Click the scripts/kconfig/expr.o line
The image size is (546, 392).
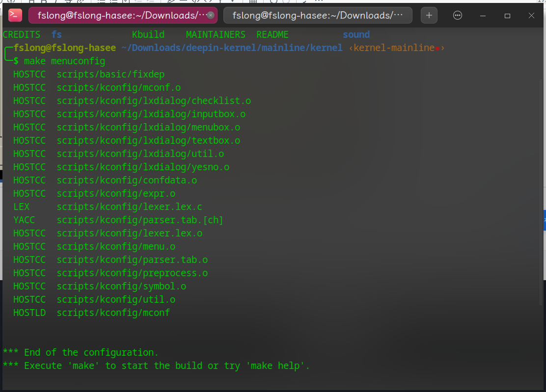[x=94, y=193]
